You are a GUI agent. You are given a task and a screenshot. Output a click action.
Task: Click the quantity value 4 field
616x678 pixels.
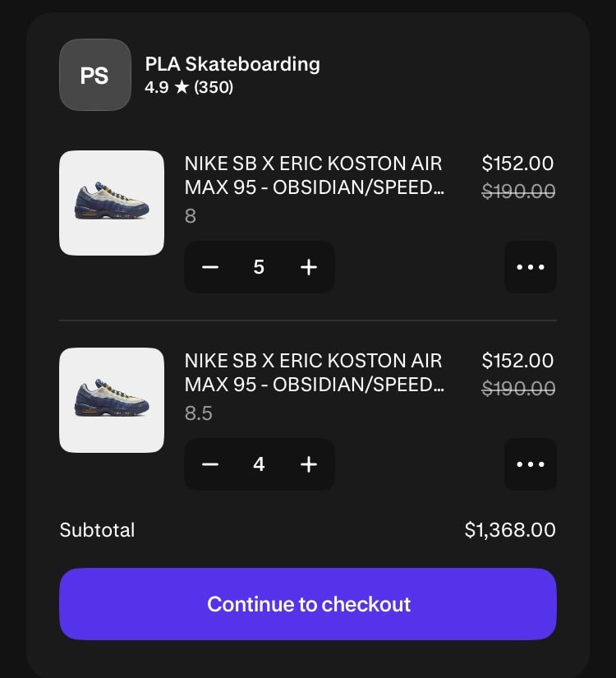click(x=259, y=464)
